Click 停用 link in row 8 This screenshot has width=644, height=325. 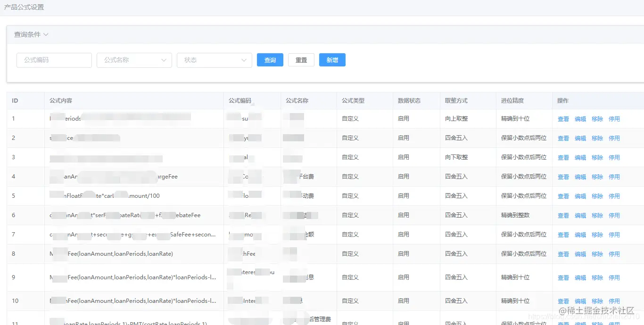(x=614, y=254)
